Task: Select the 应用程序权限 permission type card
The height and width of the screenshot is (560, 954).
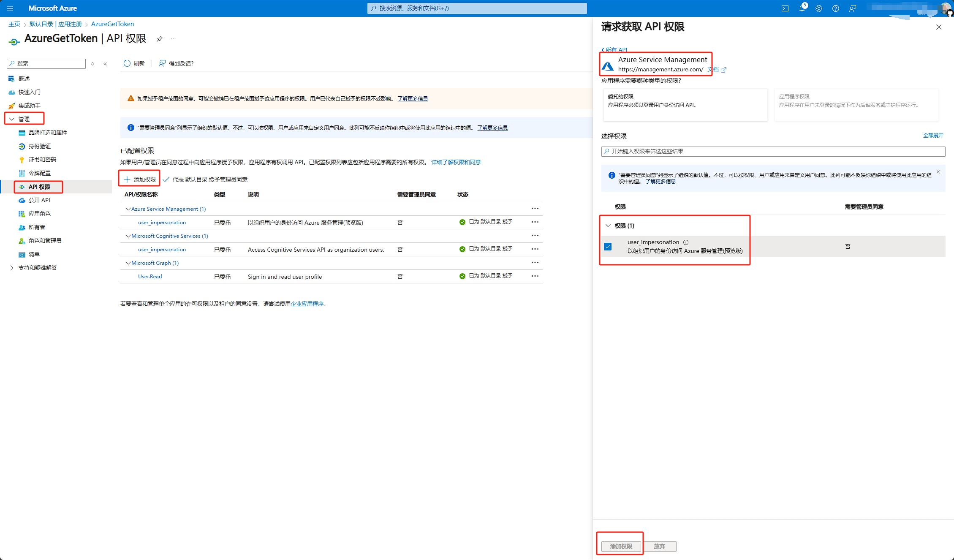Action: tap(856, 105)
